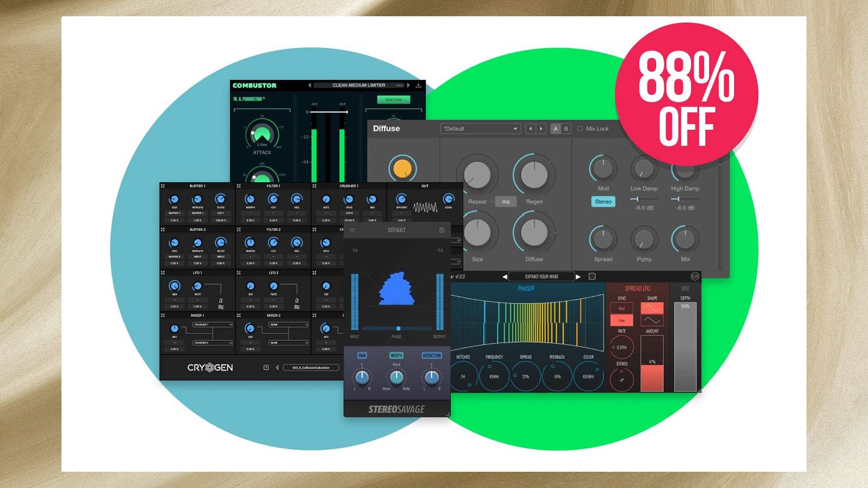Click the Low Damp gain slider
The width and height of the screenshot is (868, 488).
tap(644, 199)
